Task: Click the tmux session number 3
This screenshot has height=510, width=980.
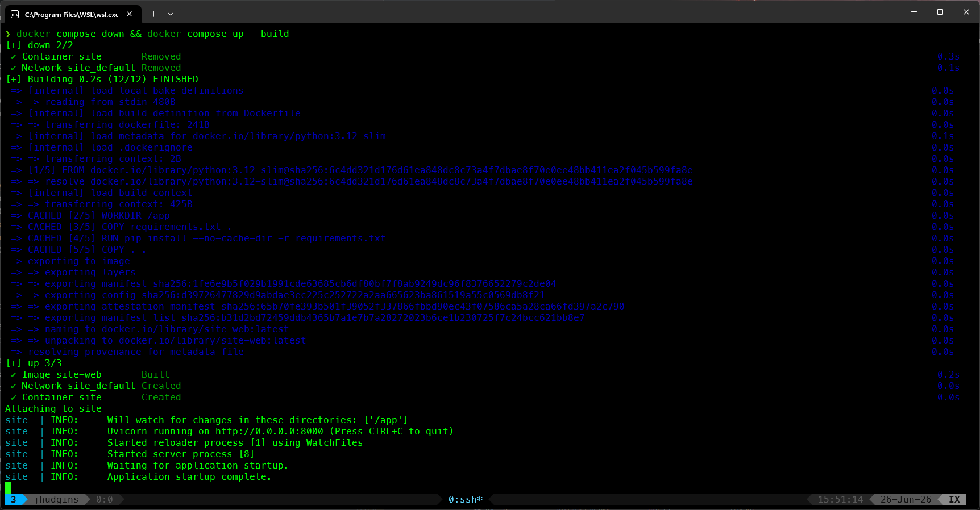Action: [x=14, y=499]
